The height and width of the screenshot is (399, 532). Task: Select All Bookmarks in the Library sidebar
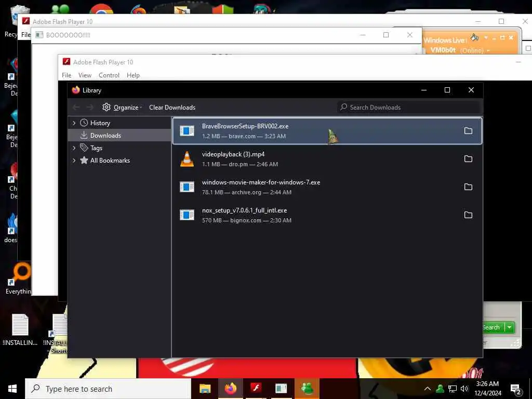[x=119, y=161]
